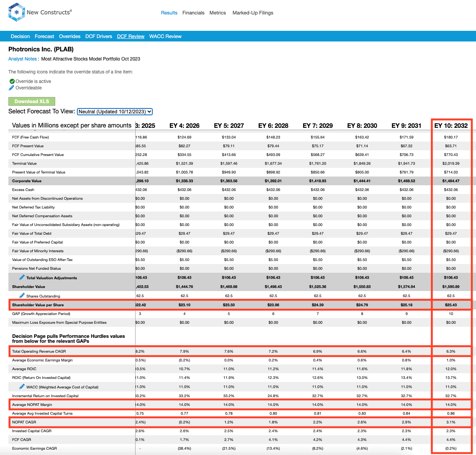Click the 3.1% NOPAT CAGR value

click(x=451, y=422)
